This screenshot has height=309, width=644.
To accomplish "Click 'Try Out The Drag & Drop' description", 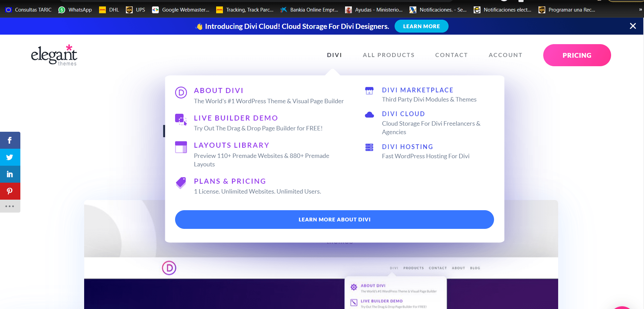I will pyautogui.click(x=258, y=128).
